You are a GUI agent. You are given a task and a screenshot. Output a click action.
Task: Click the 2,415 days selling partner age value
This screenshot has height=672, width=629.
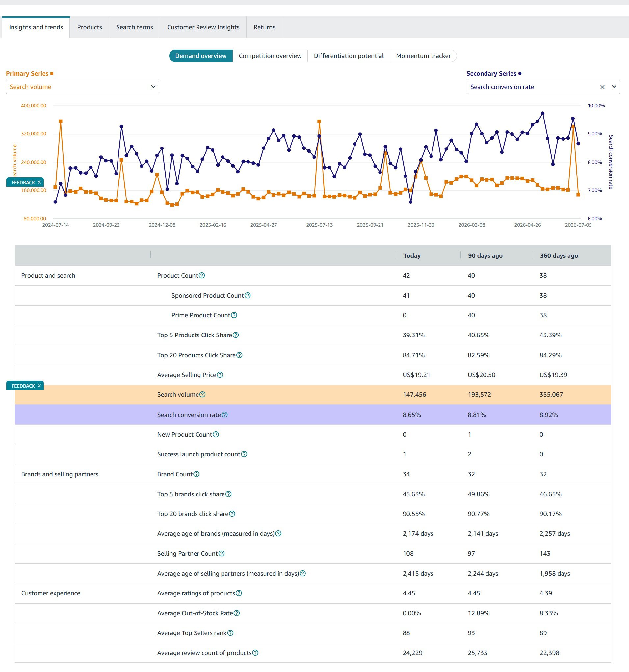(418, 573)
